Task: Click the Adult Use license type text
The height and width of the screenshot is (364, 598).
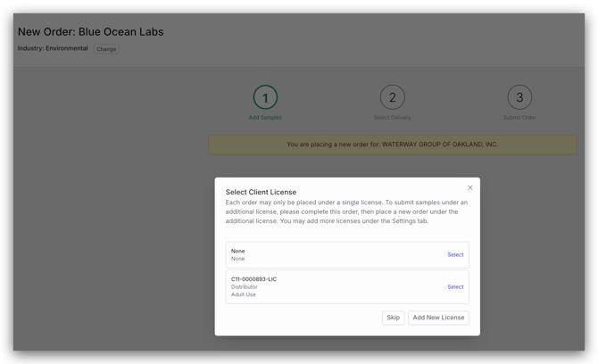Action: [x=244, y=294]
